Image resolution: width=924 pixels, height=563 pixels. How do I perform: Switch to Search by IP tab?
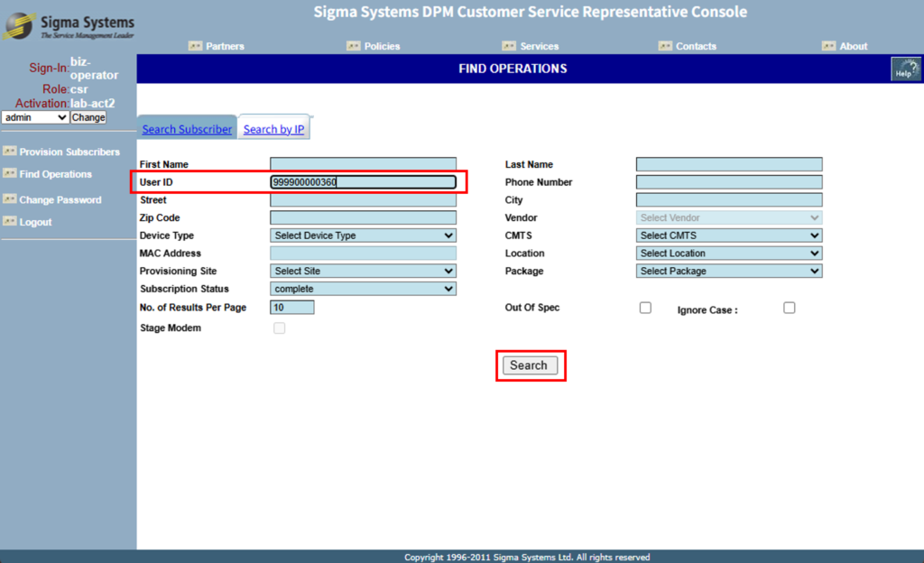(x=273, y=130)
